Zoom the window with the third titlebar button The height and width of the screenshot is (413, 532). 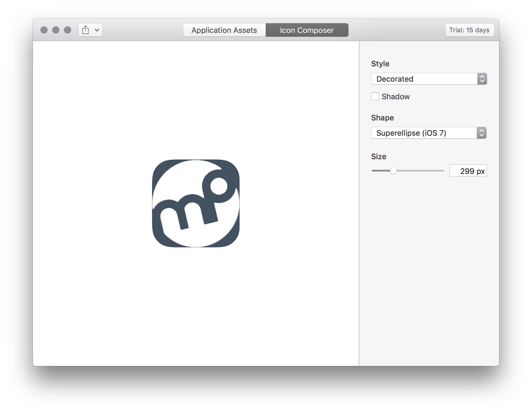tap(68, 30)
